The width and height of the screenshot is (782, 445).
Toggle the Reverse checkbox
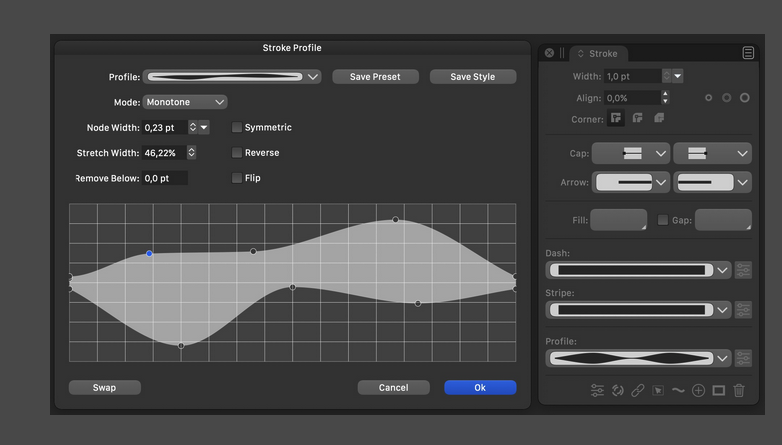(237, 153)
